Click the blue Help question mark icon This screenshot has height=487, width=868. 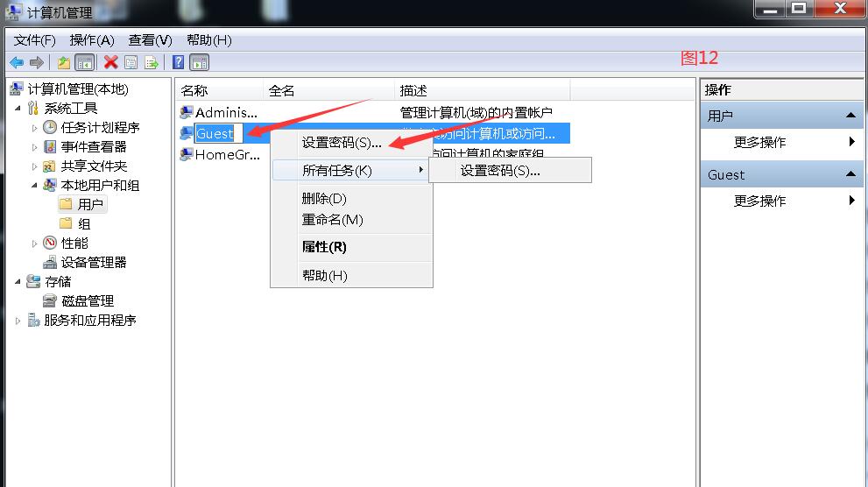tap(179, 62)
